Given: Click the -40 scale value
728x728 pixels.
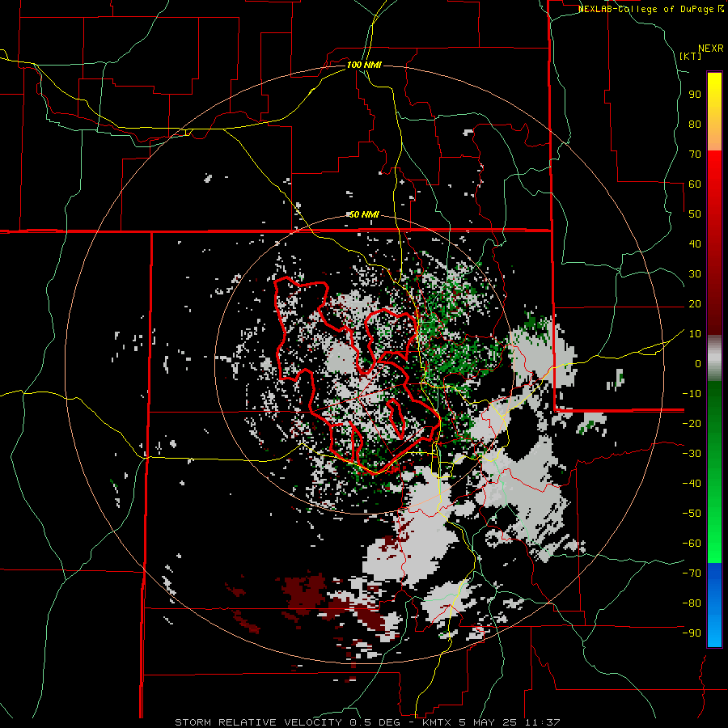Looking at the screenshot, I should tap(692, 484).
